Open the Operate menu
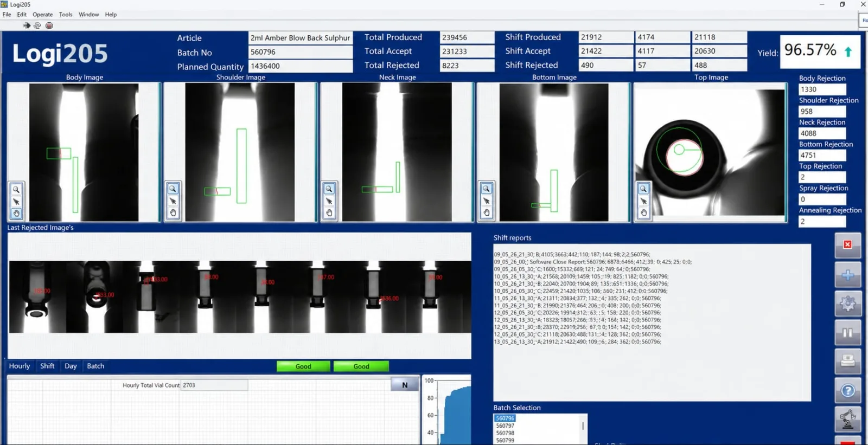 (x=42, y=15)
